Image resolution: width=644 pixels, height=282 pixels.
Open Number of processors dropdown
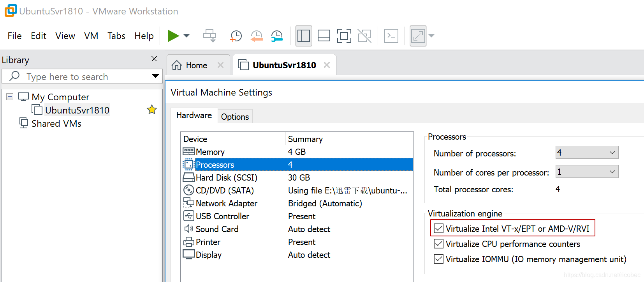[587, 153]
